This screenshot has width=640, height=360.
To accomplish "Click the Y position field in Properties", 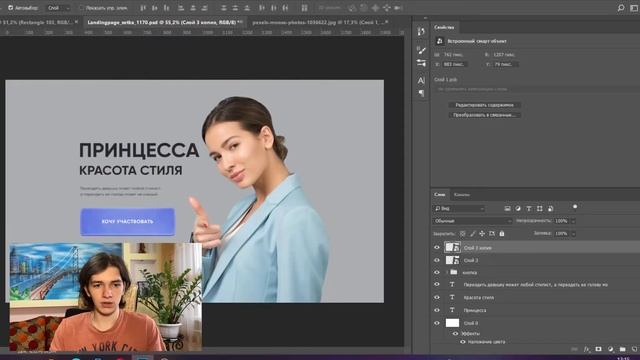I will click(506, 64).
